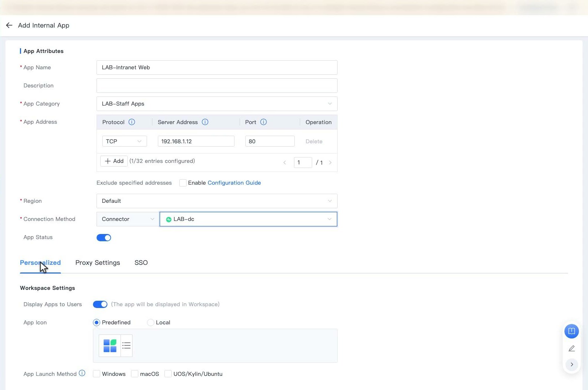Select the Local app icon radio

point(150,323)
